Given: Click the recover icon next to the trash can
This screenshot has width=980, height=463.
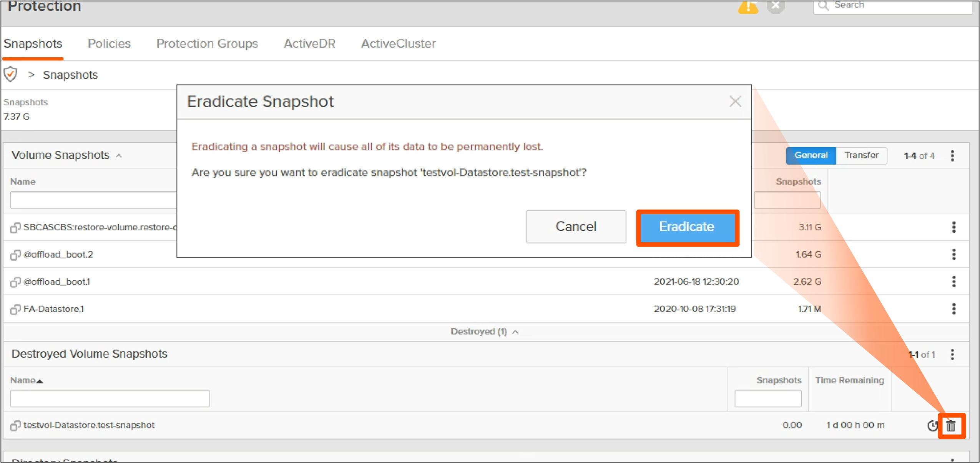Looking at the screenshot, I should (x=932, y=425).
